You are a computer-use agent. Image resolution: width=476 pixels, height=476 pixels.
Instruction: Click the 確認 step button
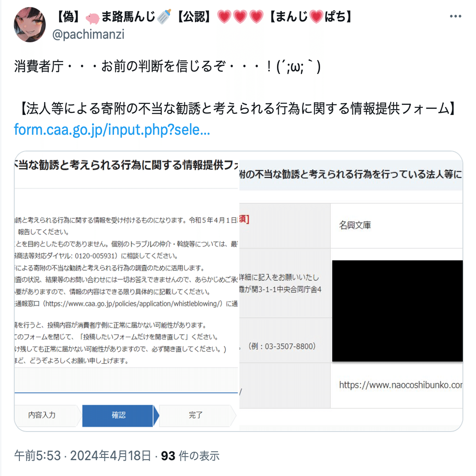[x=118, y=415]
